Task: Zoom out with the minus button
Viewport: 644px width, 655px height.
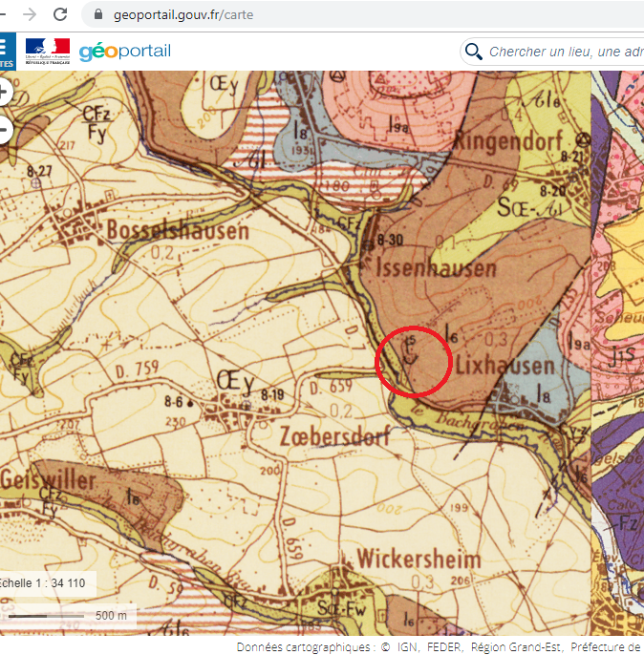Action: point(5,129)
